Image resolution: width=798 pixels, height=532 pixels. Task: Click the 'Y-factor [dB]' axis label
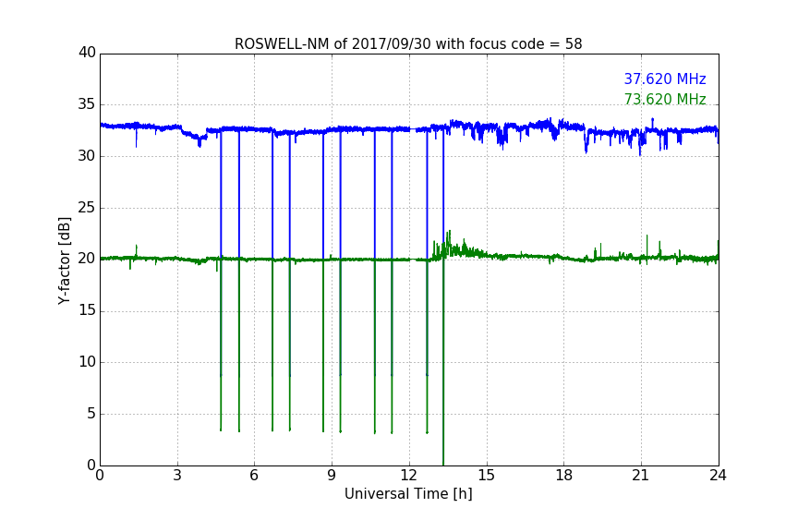pos(65,260)
